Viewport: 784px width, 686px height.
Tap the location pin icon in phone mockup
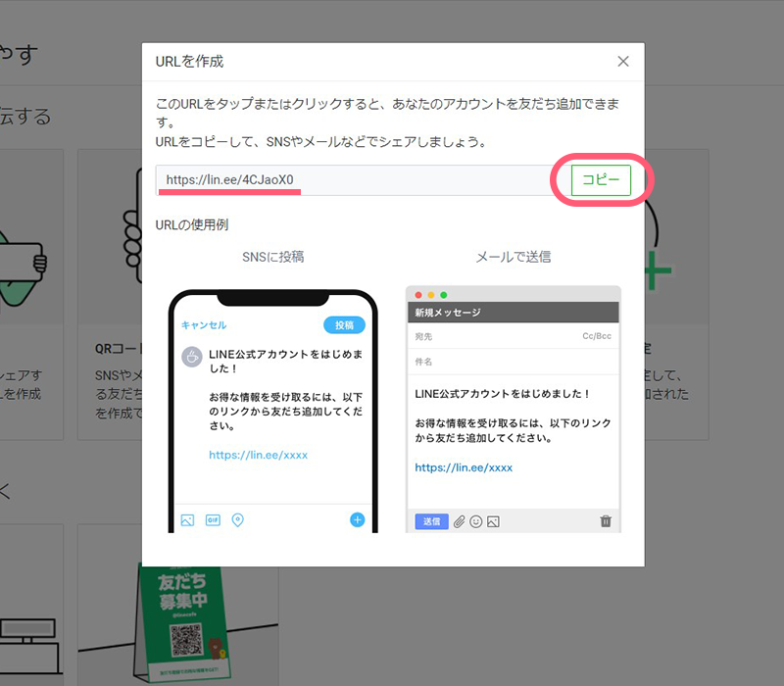click(237, 520)
